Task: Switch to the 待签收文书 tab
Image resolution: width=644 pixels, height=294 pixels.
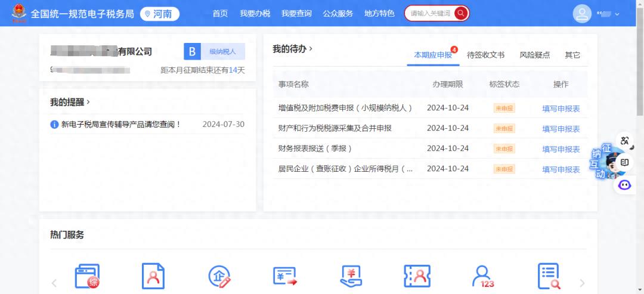Action: pos(486,55)
